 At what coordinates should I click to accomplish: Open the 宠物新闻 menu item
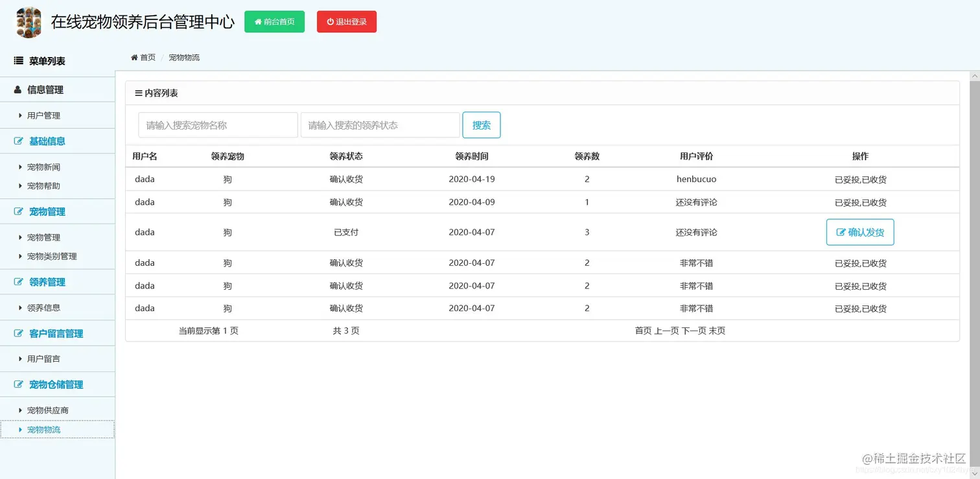[43, 167]
